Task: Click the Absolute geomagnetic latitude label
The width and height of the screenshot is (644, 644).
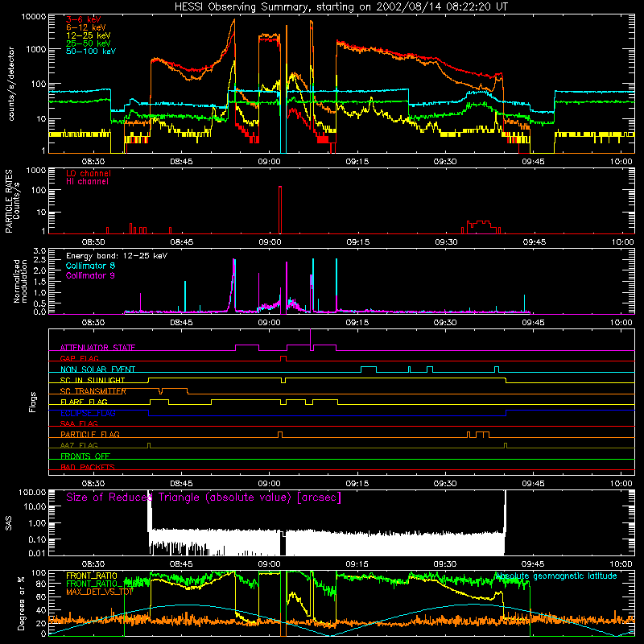Action: tap(556, 576)
